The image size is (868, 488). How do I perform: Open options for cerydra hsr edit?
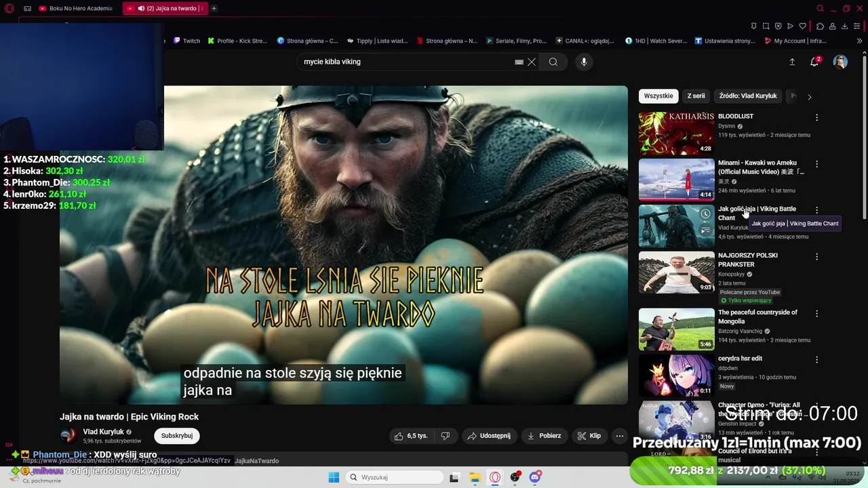[x=816, y=360]
